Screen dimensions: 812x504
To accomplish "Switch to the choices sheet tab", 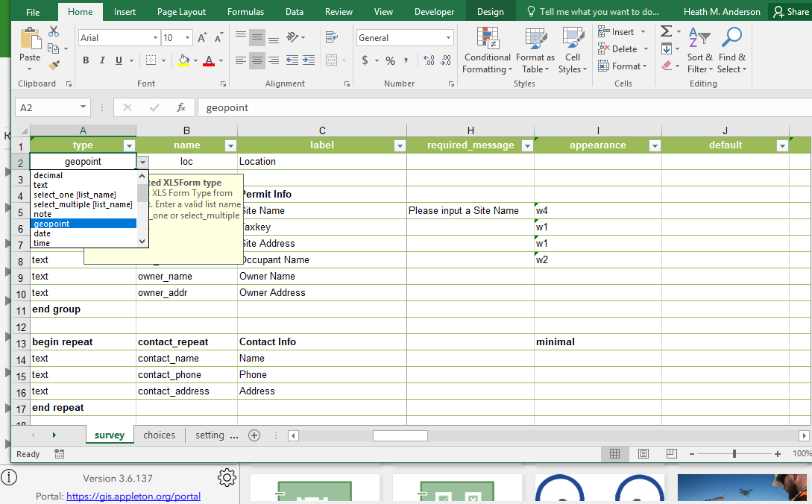I will (x=159, y=435).
